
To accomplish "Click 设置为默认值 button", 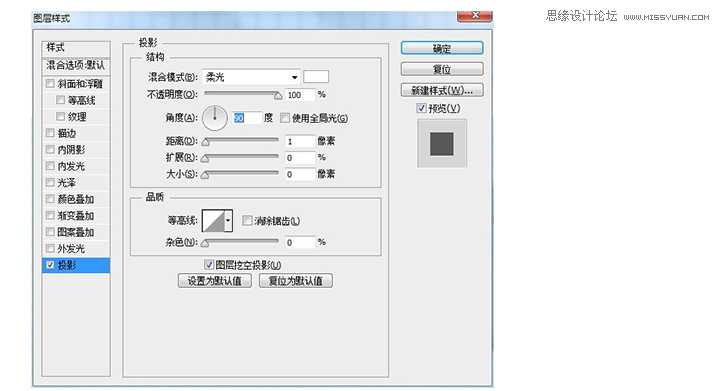I will click(x=214, y=281).
